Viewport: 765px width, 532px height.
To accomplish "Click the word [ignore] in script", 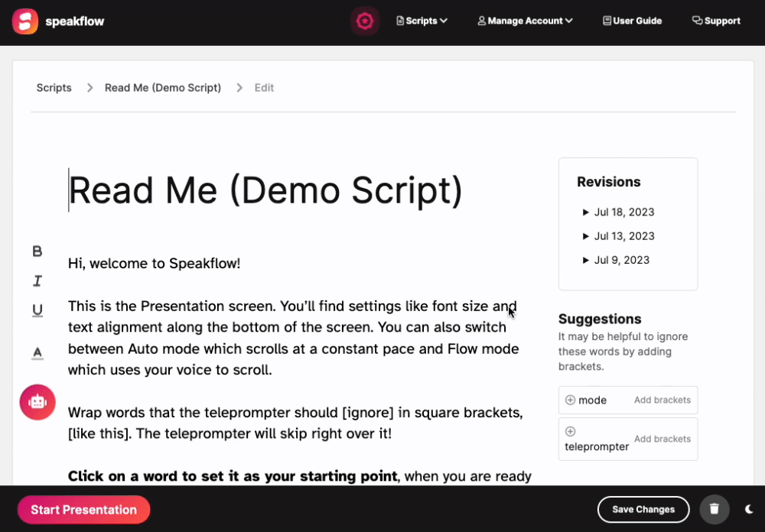I will (x=368, y=413).
